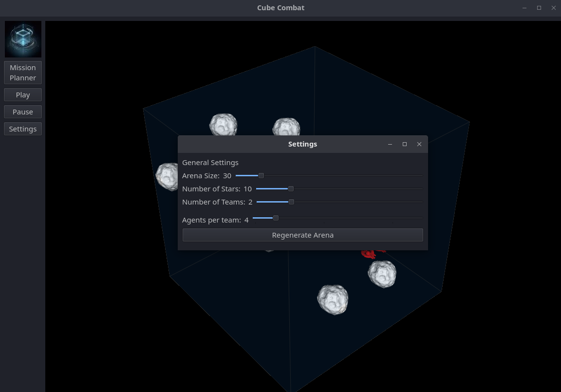Select the Number of Teams slider handle
Viewport: 561px width, 392px height.
291,202
